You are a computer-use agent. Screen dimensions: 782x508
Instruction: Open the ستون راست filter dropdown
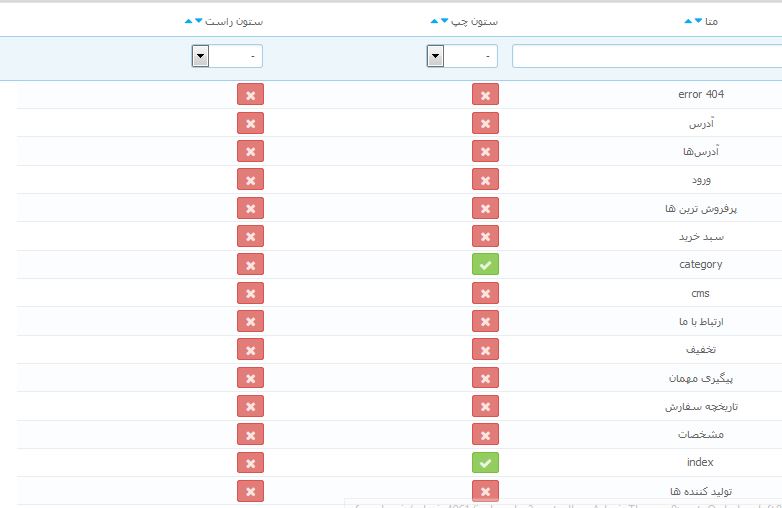click(227, 56)
